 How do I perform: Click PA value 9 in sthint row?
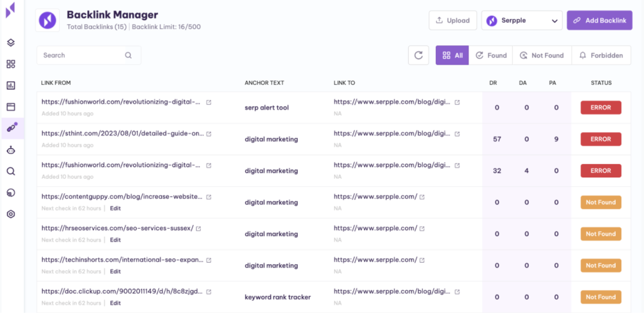tap(556, 139)
